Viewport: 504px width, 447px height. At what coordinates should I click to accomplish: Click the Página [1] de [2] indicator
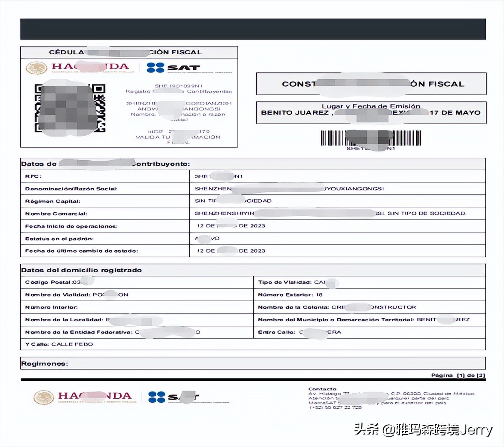457,375
